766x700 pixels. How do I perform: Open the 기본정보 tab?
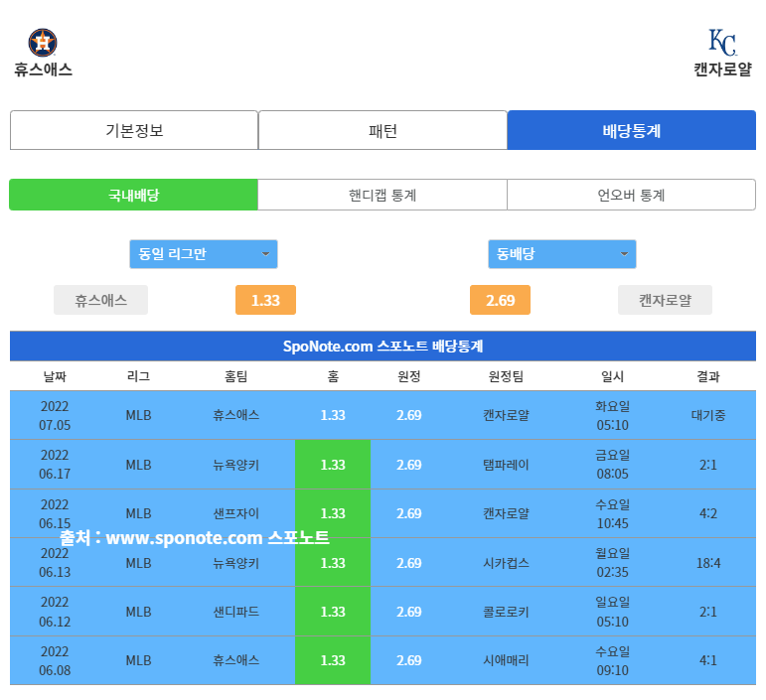pos(134,130)
